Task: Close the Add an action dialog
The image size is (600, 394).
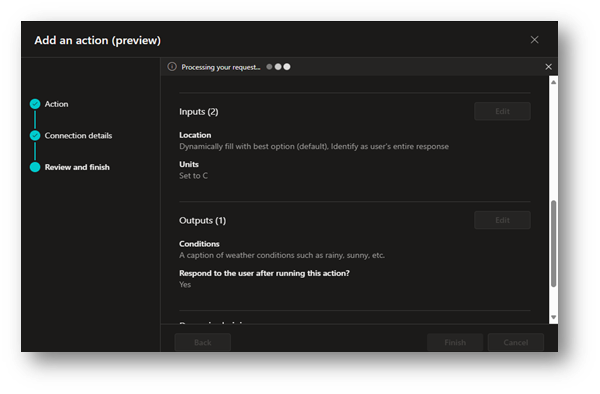Action: pos(534,40)
